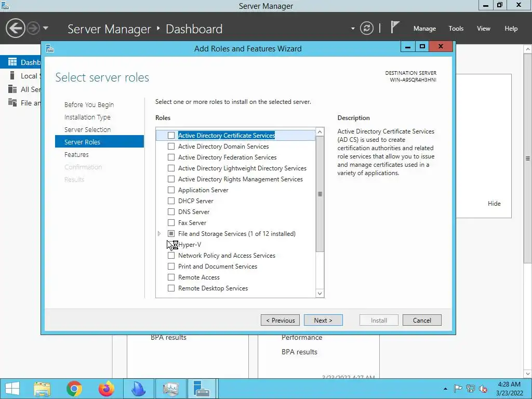
Task: Open the View menu
Action: click(484, 29)
